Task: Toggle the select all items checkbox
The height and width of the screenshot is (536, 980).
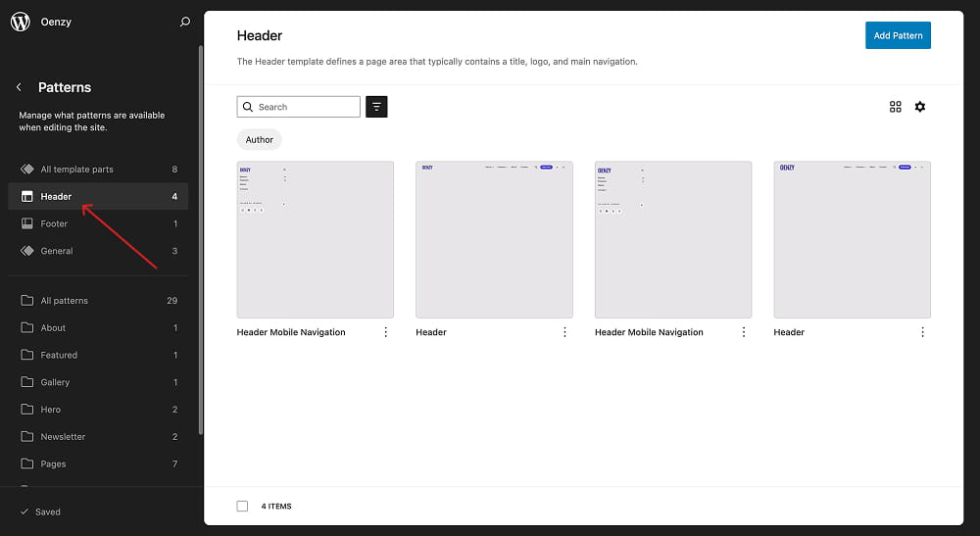Action: pos(242,506)
